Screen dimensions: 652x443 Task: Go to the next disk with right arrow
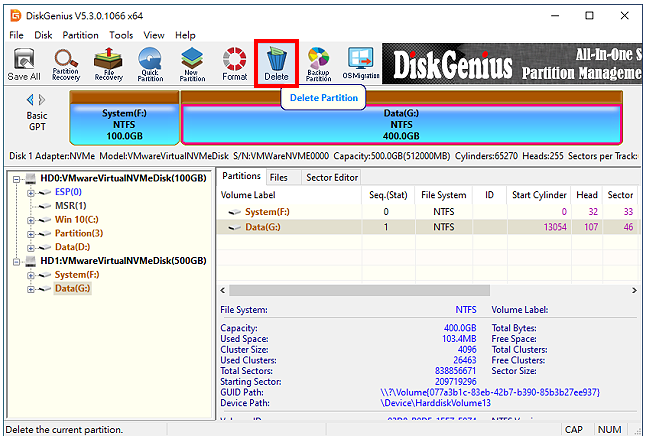coord(42,100)
